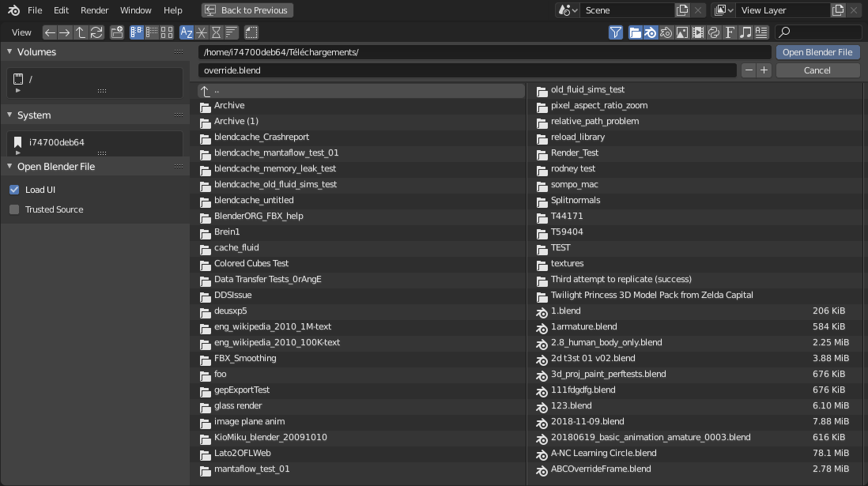The image size is (868, 486).
Task: Sort files by modification time
Action: [217, 32]
